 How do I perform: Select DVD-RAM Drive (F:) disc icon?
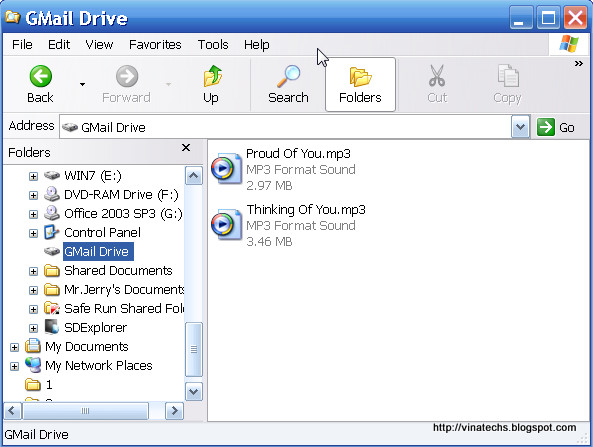[52, 194]
